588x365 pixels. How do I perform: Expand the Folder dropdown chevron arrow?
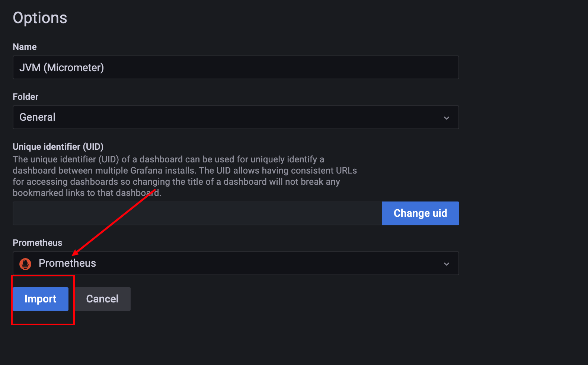click(446, 118)
